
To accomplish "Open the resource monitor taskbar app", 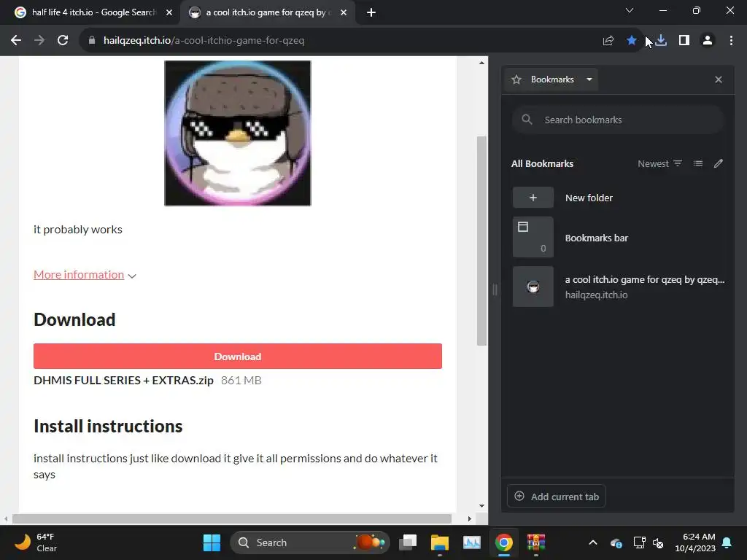I will 472,542.
